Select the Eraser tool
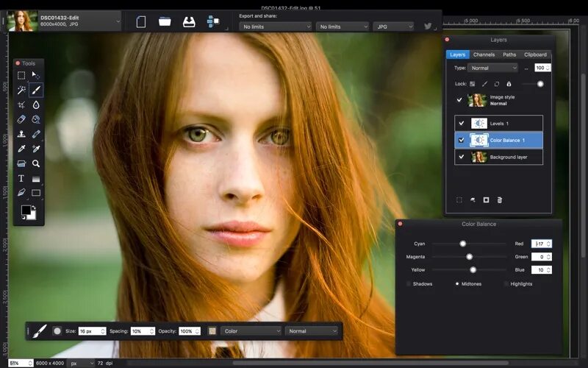Screen dimensions: 588x368 click(21, 119)
